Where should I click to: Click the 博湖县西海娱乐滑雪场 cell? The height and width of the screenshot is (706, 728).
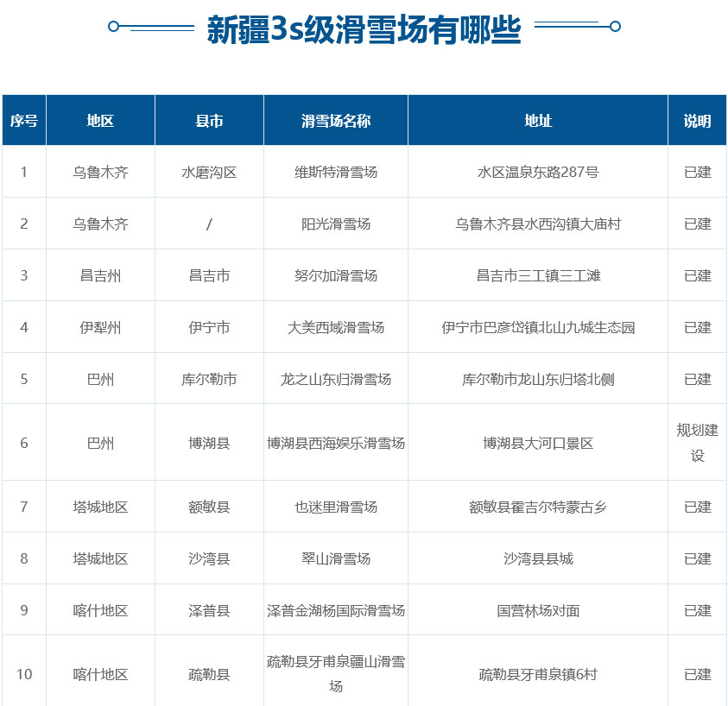(336, 443)
